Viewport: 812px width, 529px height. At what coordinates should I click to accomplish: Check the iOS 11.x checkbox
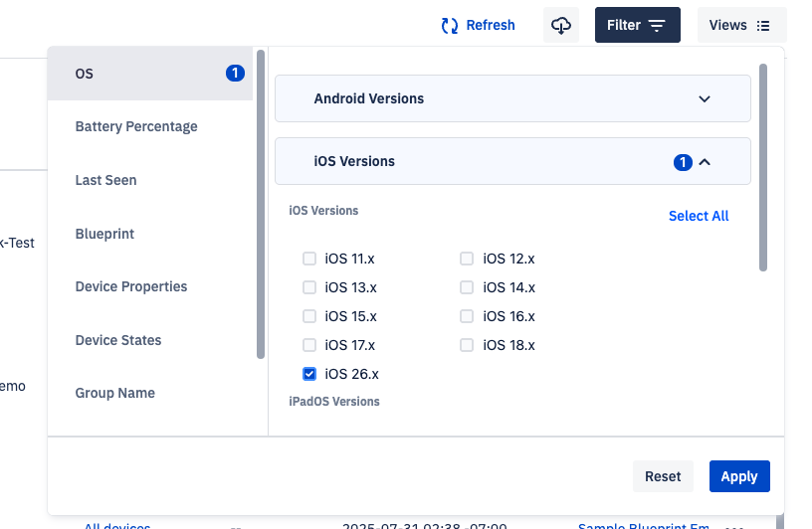tap(309, 259)
